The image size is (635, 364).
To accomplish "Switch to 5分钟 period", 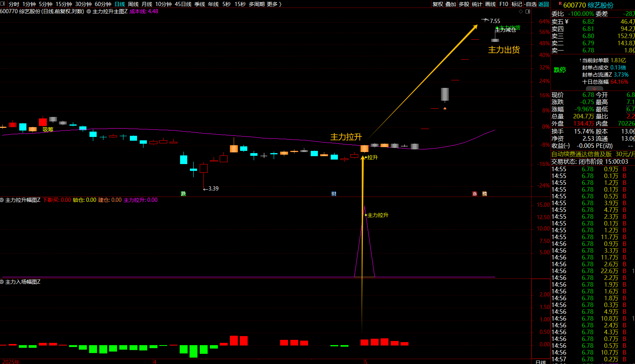I will click(46, 4).
